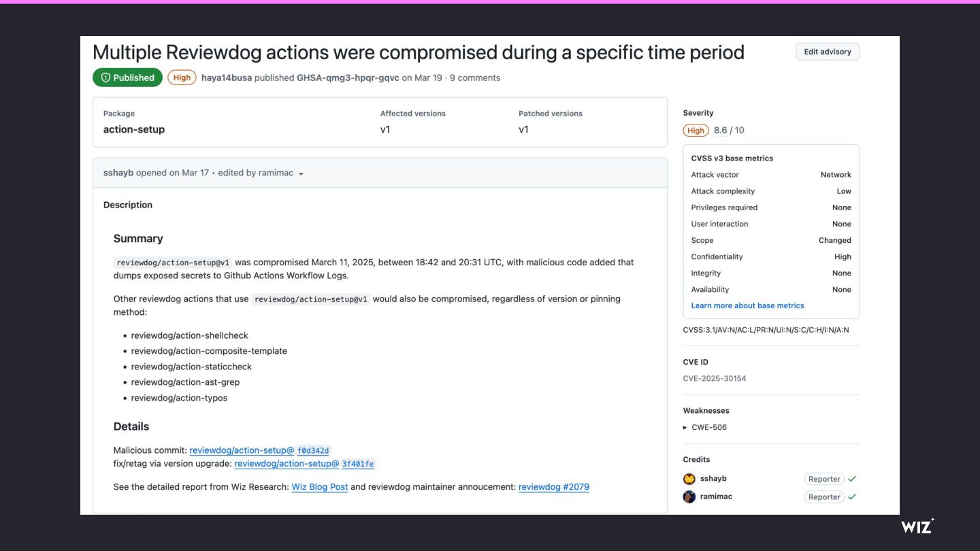
Task: Click the green checkmark beside sshayb Reporter
Action: (852, 479)
